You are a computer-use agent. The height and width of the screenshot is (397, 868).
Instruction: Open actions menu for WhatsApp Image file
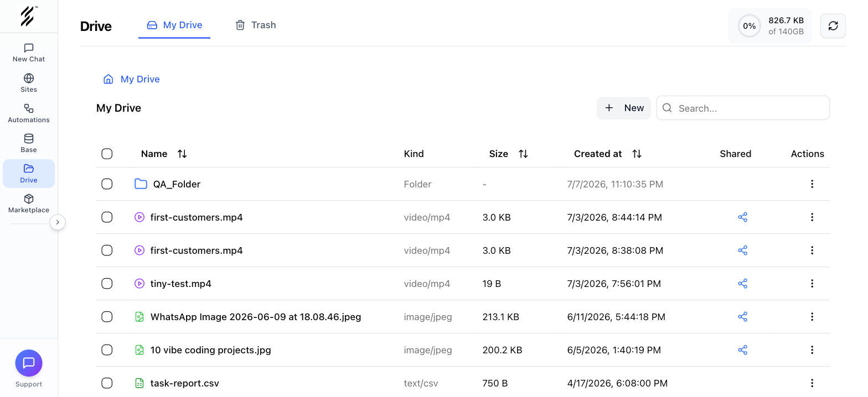click(812, 317)
